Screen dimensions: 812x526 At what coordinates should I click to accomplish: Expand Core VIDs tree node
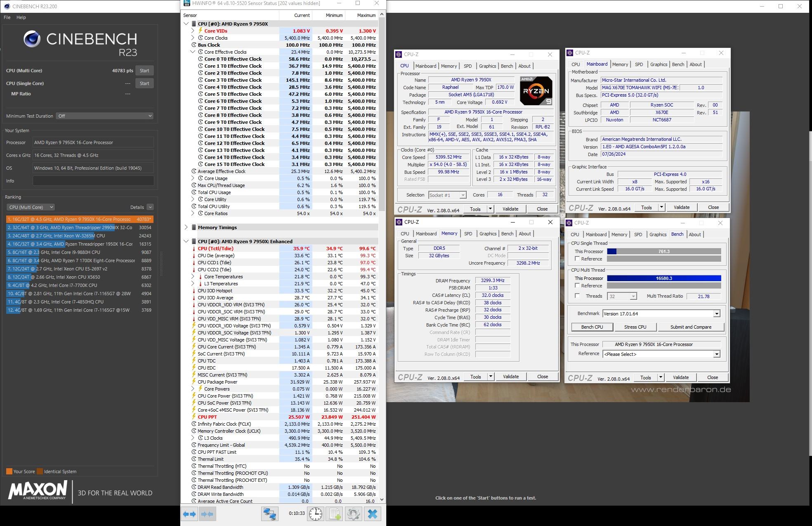[193, 31]
